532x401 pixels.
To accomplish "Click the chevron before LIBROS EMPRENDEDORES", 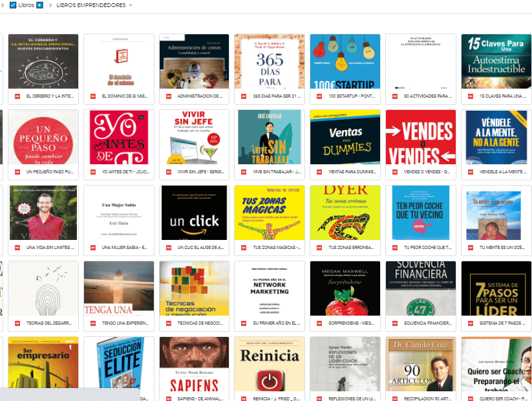I will (50, 5).
